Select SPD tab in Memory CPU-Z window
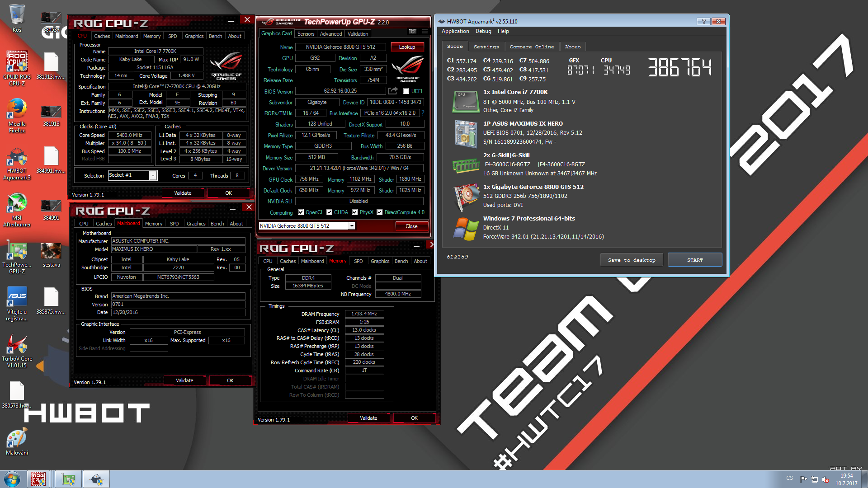This screenshot has height=488, width=868. [358, 261]
